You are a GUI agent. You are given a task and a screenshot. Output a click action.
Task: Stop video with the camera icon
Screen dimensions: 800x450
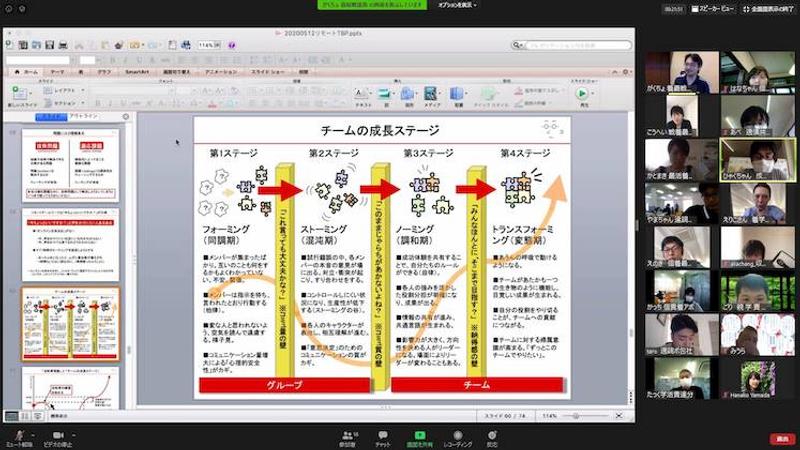pyautogui.click(x=58, y=438)
